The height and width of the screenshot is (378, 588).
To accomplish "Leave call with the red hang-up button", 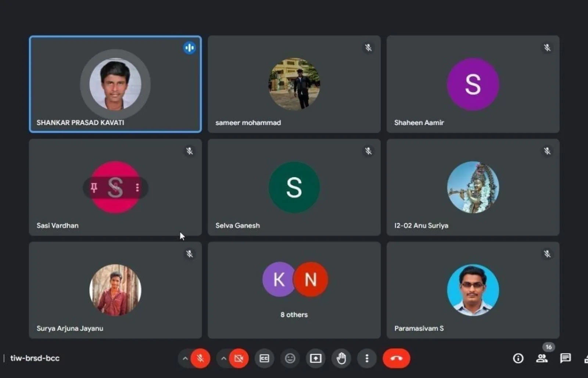I will pos(396,358).
